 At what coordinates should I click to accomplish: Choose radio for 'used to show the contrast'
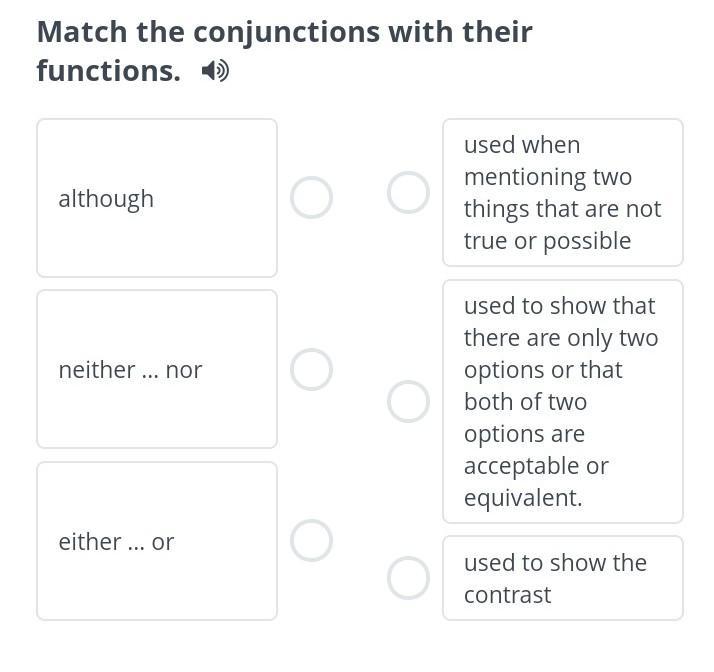408,578
